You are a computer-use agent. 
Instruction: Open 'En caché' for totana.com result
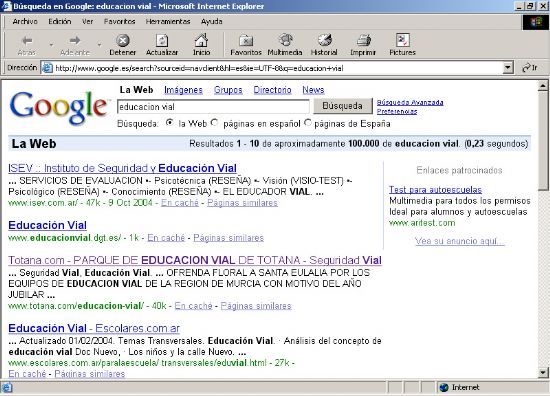pos(193,306)
